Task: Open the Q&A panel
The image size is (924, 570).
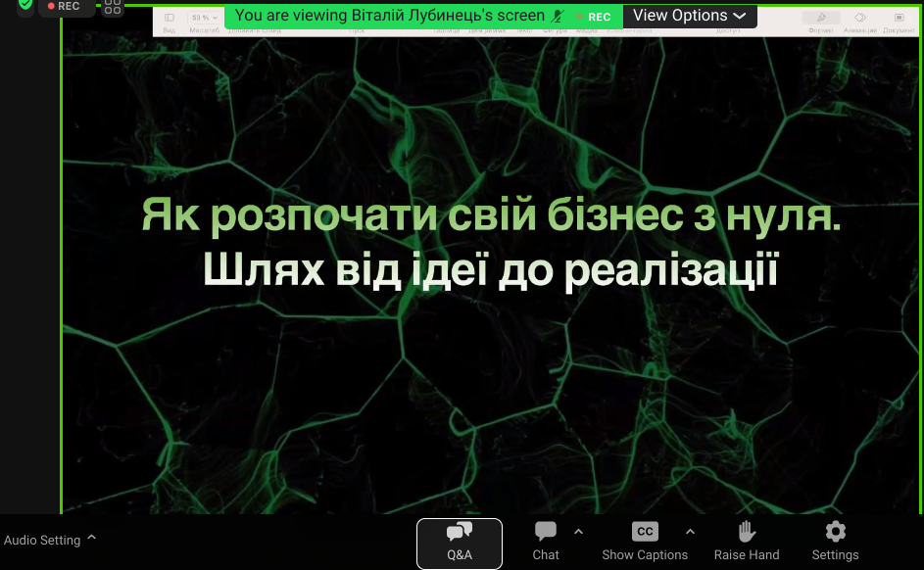Action: pos(459,543)
